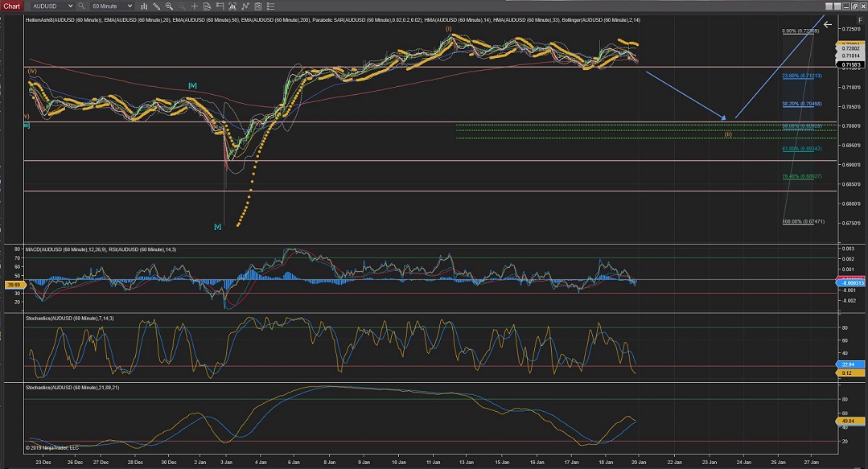Open the bar type chart style icon

click(144, 6)
